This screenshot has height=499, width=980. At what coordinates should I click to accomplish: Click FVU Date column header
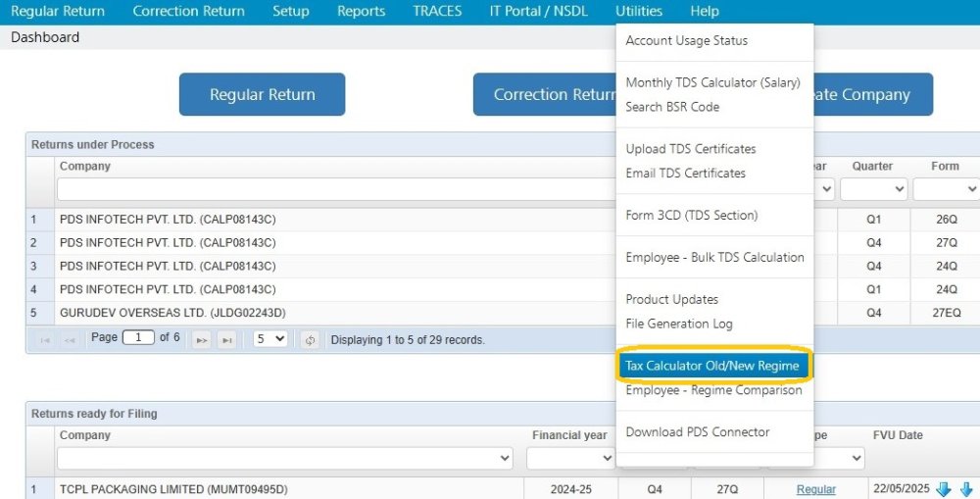pos(898,435)
